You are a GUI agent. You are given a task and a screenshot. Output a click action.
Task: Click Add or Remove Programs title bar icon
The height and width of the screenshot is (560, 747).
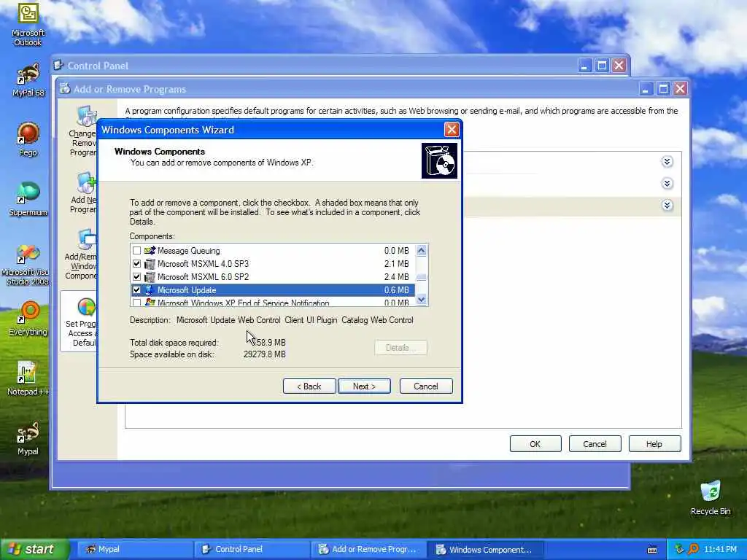tap(65, 88)
